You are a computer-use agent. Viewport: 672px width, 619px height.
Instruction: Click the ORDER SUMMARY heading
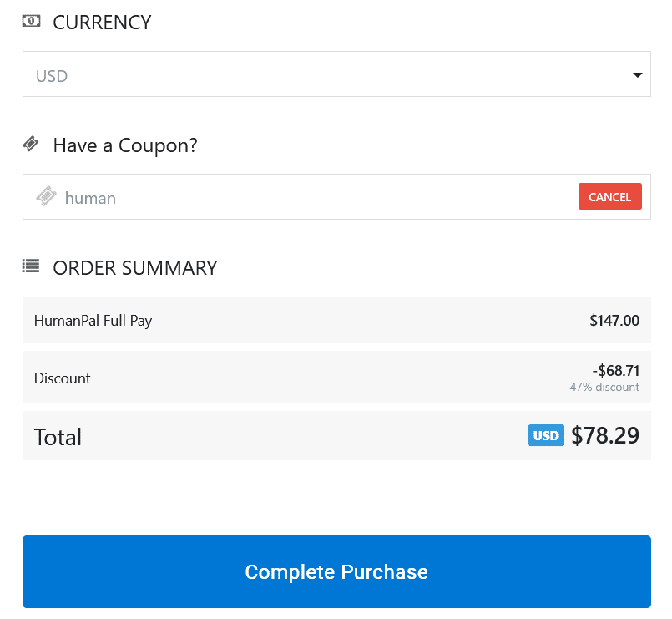[x=134, y=267]
